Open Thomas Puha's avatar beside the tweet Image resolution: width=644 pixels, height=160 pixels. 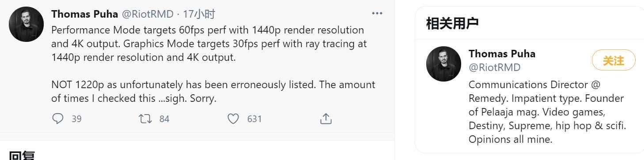coord(27,24)
